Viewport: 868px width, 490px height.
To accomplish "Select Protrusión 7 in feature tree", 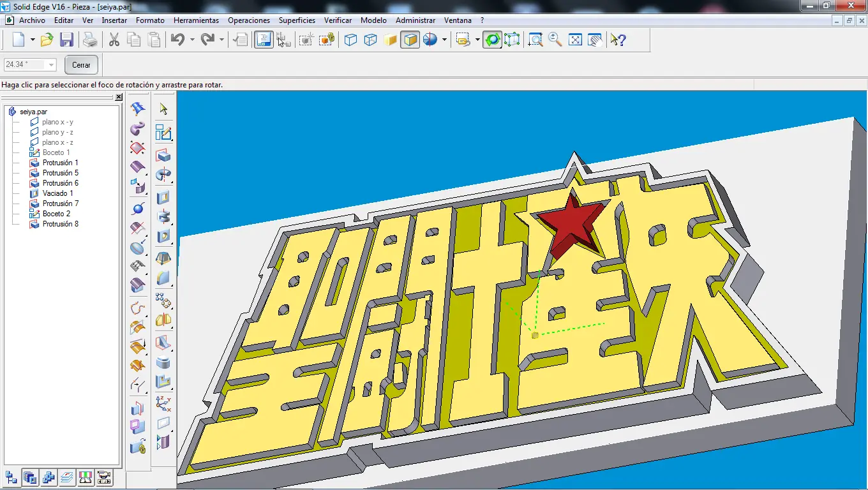I will click(61, 204).
